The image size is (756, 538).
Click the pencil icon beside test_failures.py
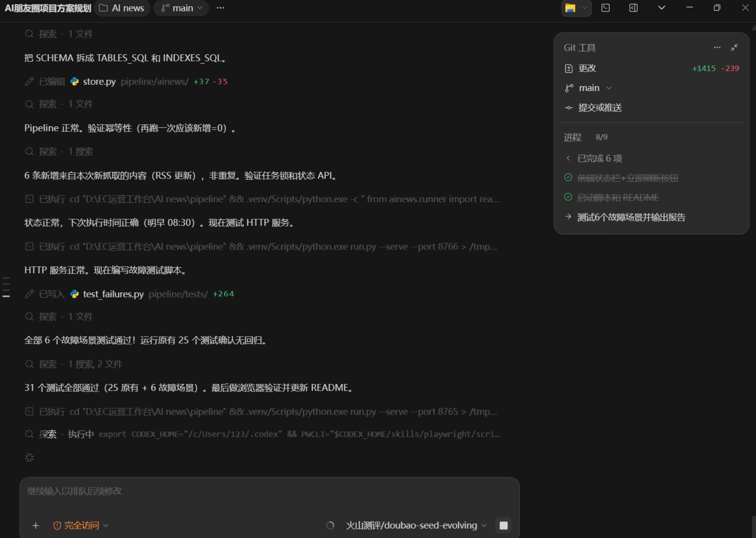(x=29, y=294)
